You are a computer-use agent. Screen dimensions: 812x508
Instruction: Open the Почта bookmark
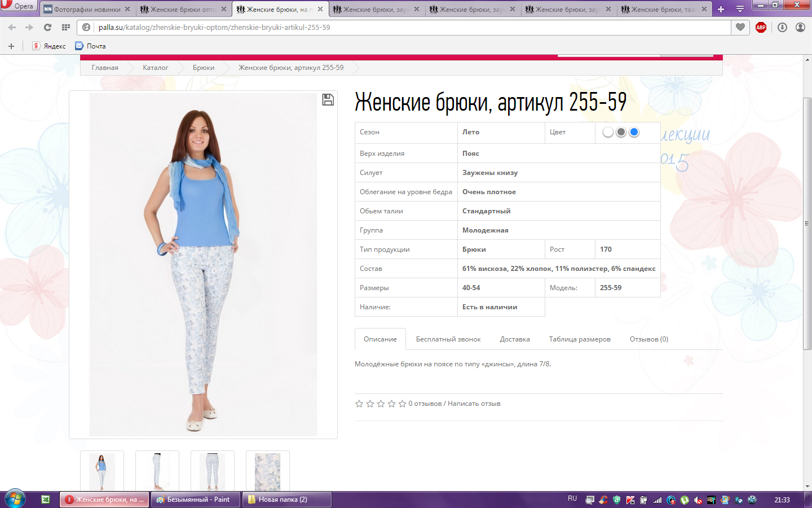90,46
